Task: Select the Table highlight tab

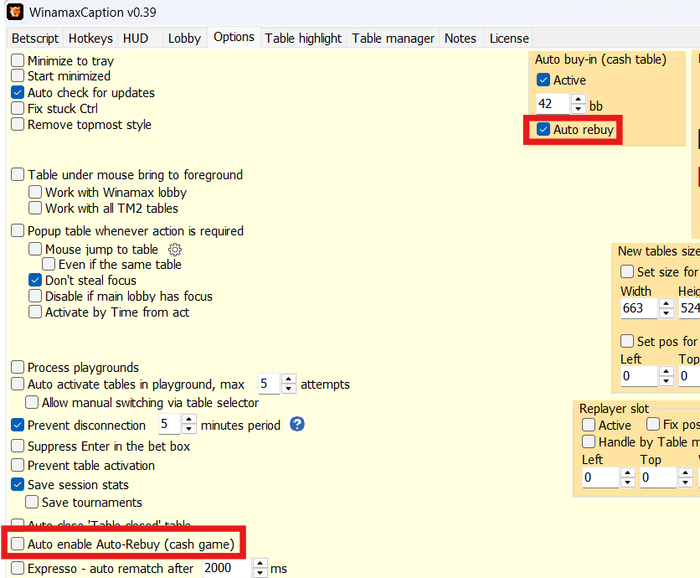Action: point(303,38)
